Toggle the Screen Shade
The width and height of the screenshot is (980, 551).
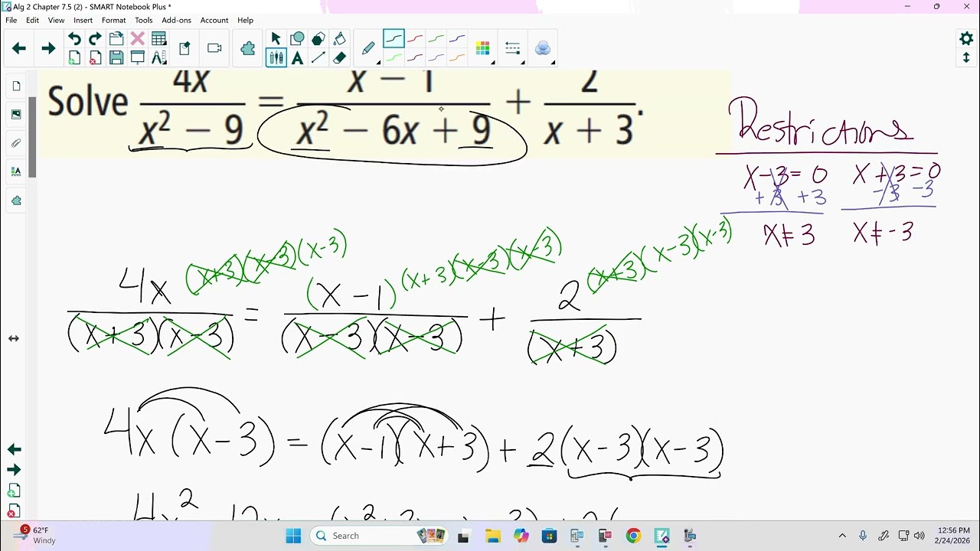pos(138,58)
